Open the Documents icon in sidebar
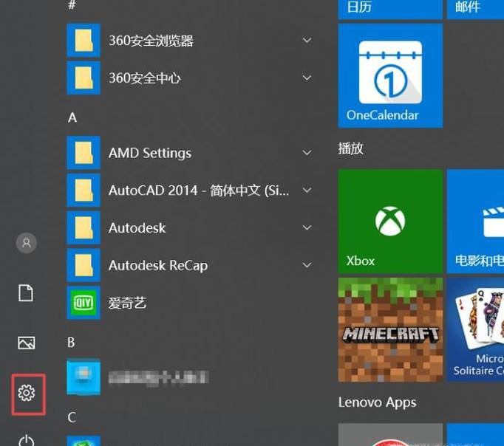504x446 pixels. pos(27,293)
